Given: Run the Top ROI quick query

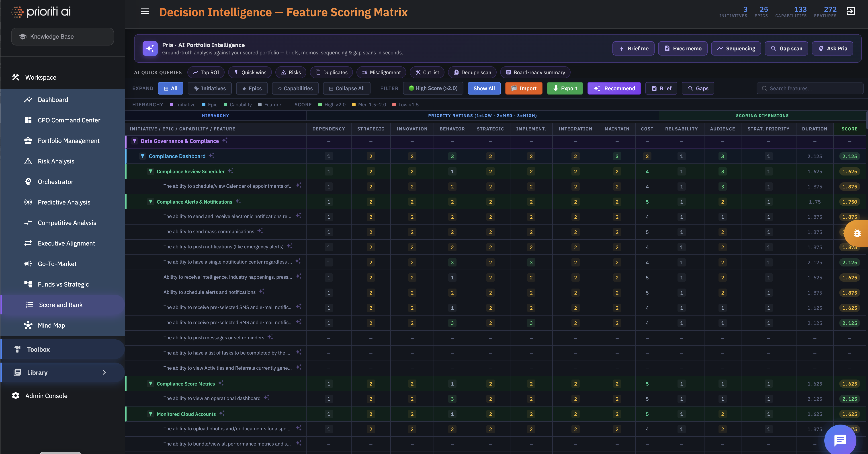Looking at the screenshot, I should coord(206,72).
